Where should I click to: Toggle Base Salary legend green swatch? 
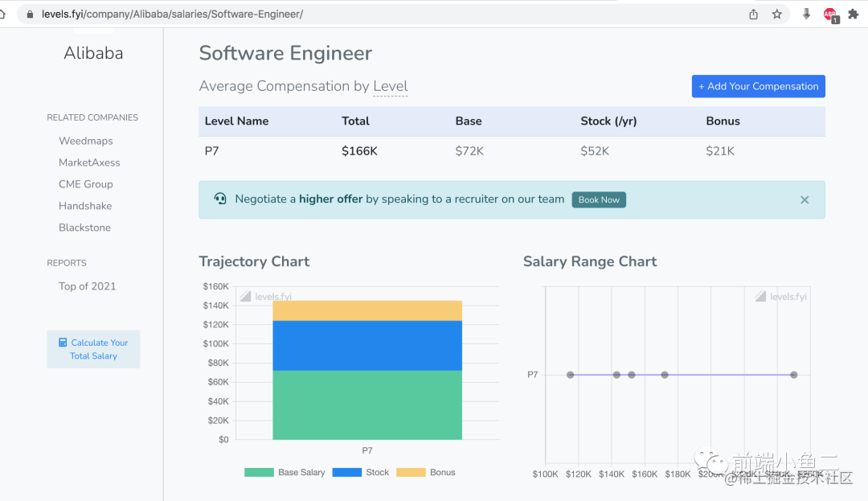[259, 472]
